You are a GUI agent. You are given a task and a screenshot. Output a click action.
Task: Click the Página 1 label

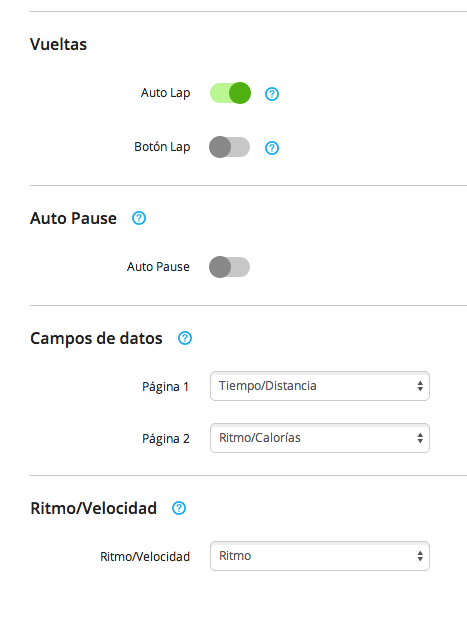tap(166, 387)
